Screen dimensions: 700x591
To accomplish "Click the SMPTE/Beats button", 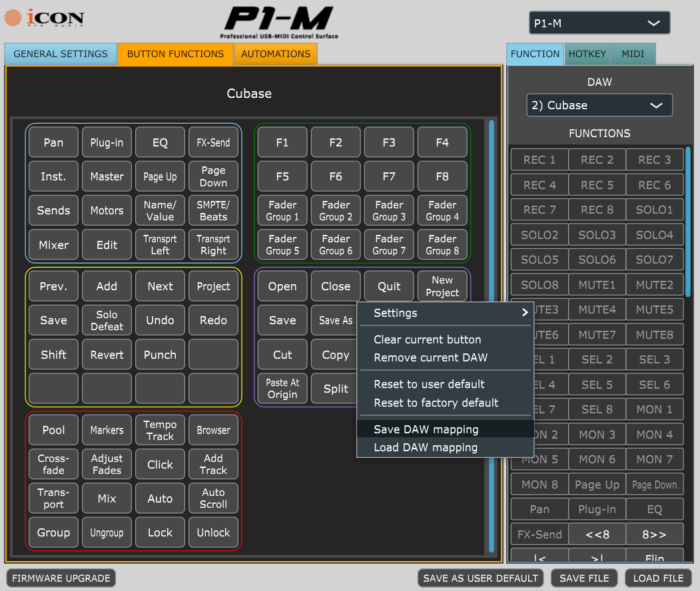I will click(213, 210).
